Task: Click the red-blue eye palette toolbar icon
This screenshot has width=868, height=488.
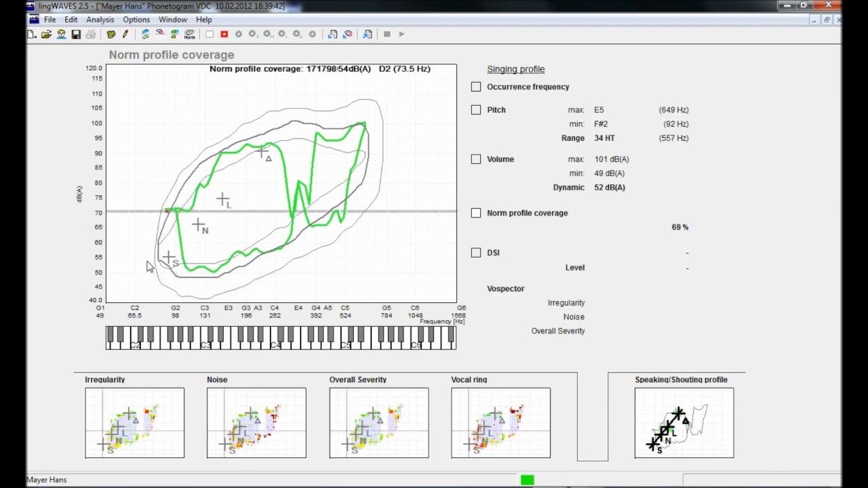Action: (348, 34)
